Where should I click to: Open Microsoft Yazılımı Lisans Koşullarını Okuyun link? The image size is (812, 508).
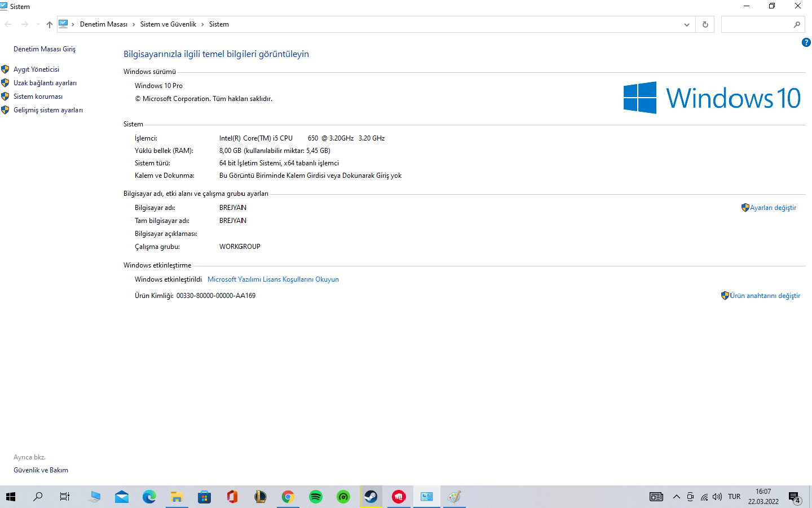pyautogui.click(x=273, y=279)
